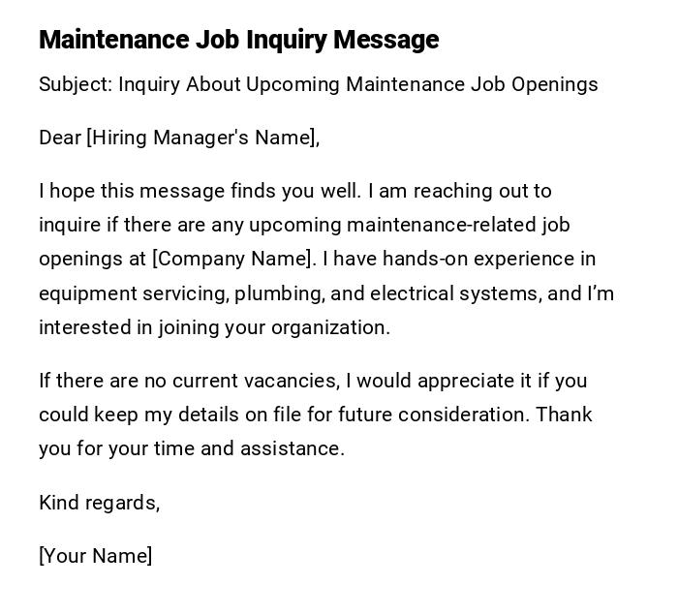The height and width of the screenshot is (616, 678).
Task: Click the "[Your Name]" placeholder
Action: coord(95,556)
